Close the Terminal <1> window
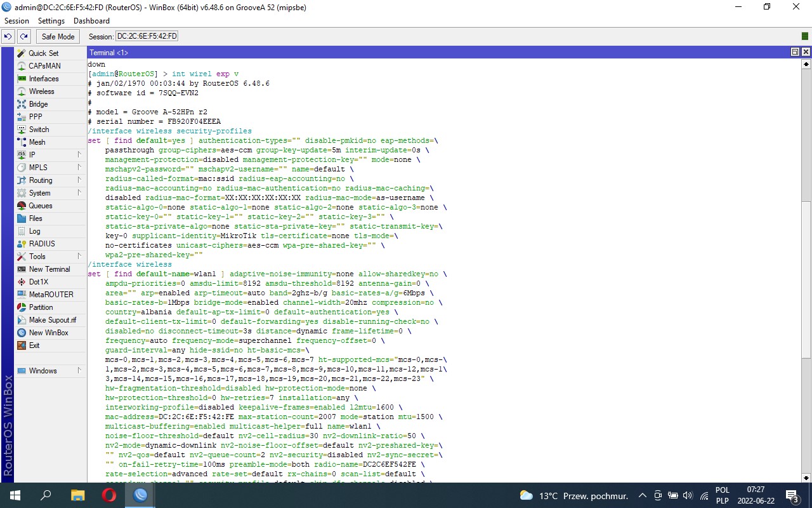This screenshot has width=812, height=508. (x=806, y=52)
